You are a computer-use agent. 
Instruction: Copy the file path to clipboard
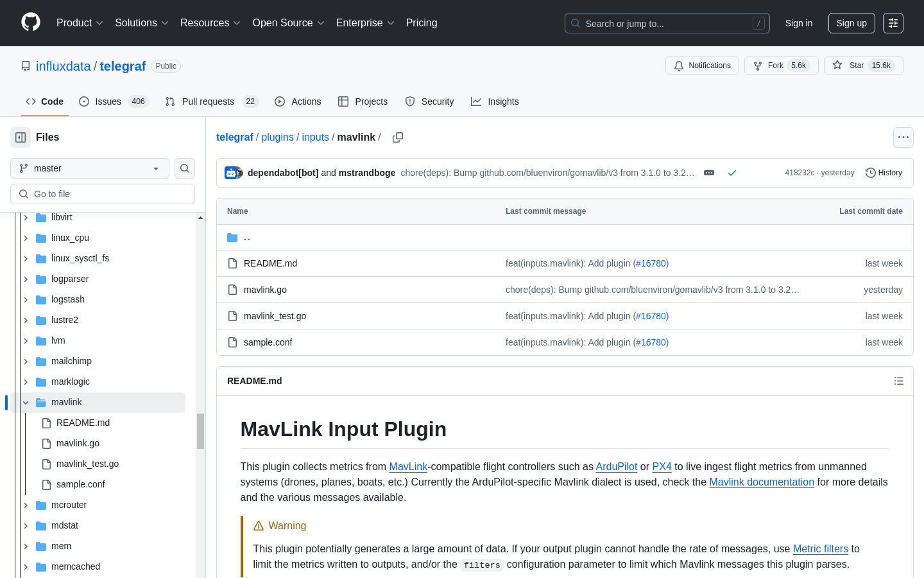398,137
